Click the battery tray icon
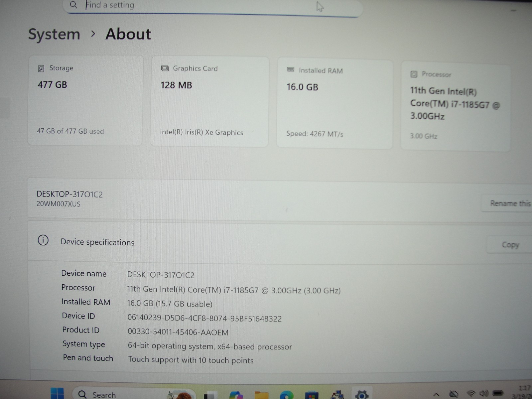 [x=498, y=393]
